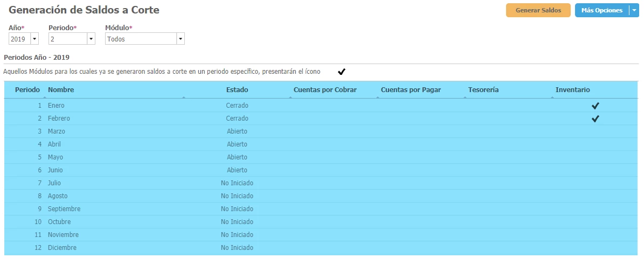Click the Cuentas por Cobrar column header
The width and height of the screenshot is (644, 265).
point(325,90)
